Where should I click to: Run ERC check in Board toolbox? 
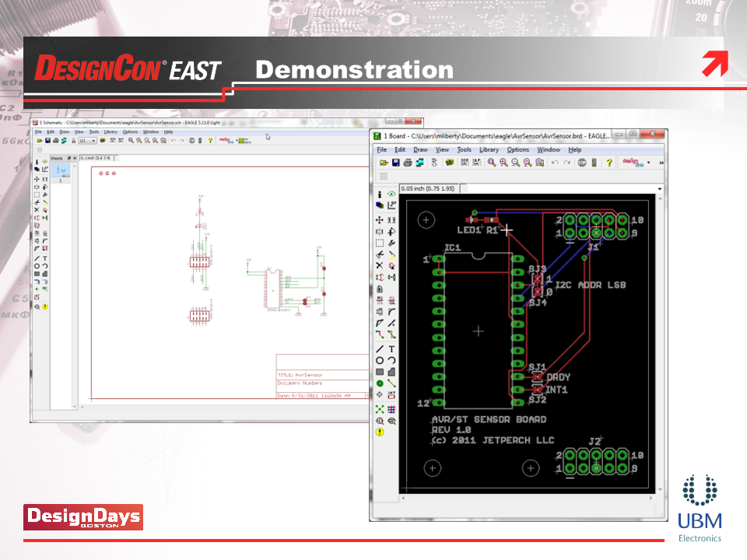click(x=379, y=421)
